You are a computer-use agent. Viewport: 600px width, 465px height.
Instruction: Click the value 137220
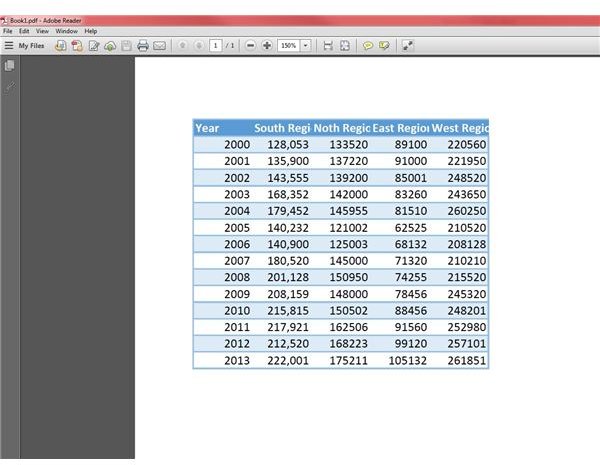pyautogui.click(x=349, y=161)
